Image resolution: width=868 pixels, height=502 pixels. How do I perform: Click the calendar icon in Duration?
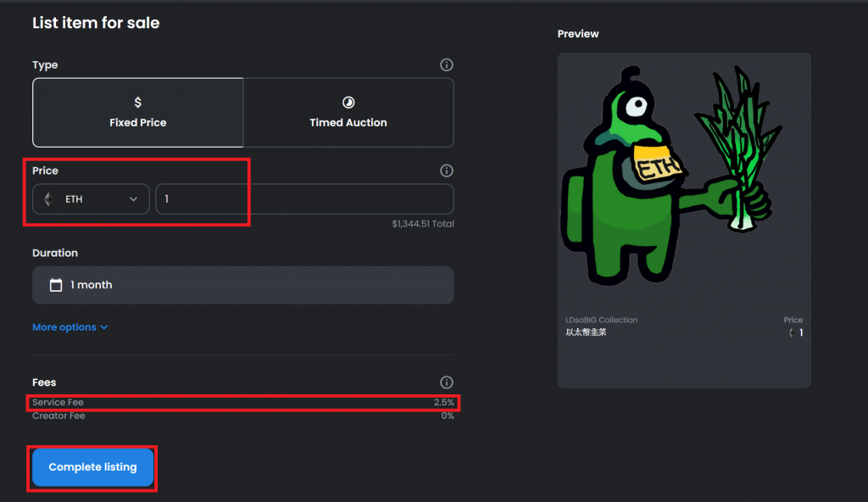click(x=56, y=285)
